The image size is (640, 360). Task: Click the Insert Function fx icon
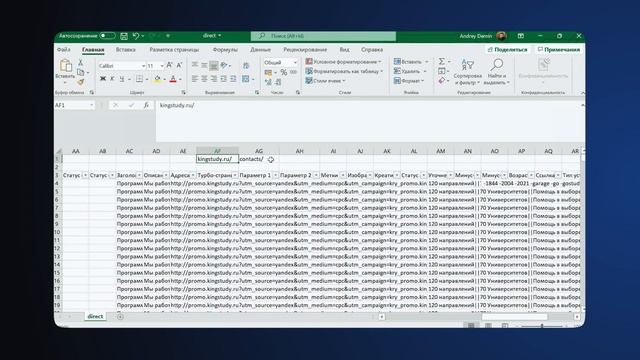[146, 105]
